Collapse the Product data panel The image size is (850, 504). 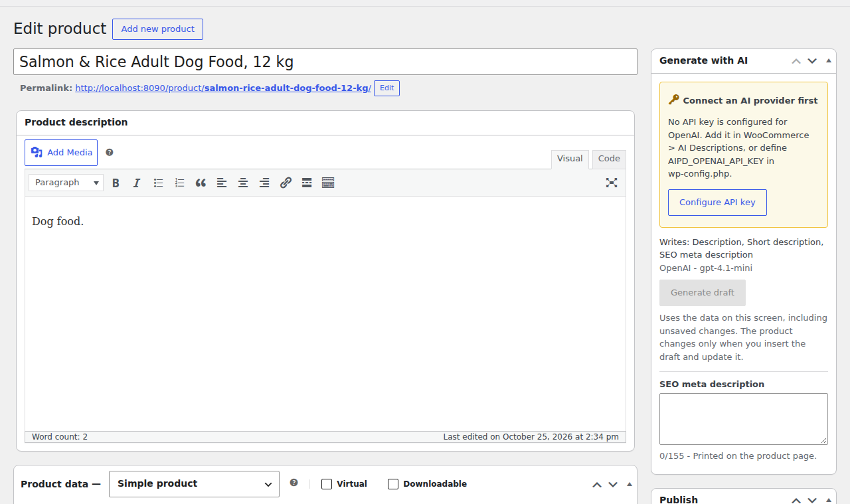click(x=630, y=484)
